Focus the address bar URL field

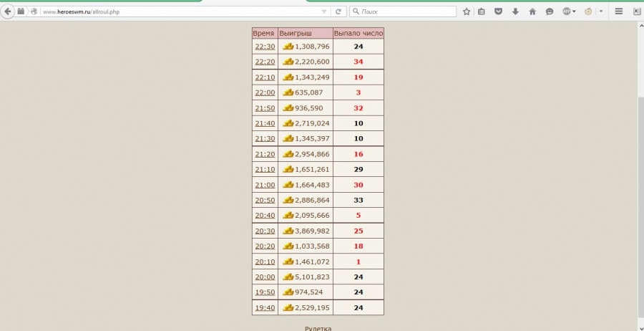pos(181,11)
